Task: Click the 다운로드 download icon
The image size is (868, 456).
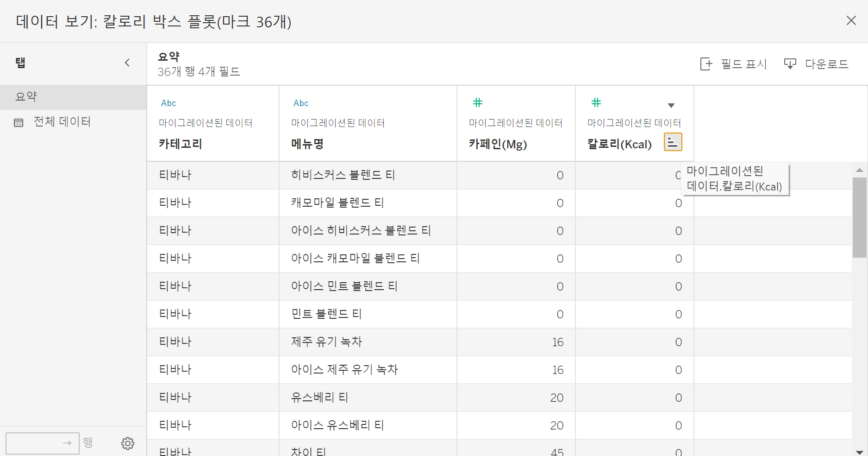Action: [790, 64]
